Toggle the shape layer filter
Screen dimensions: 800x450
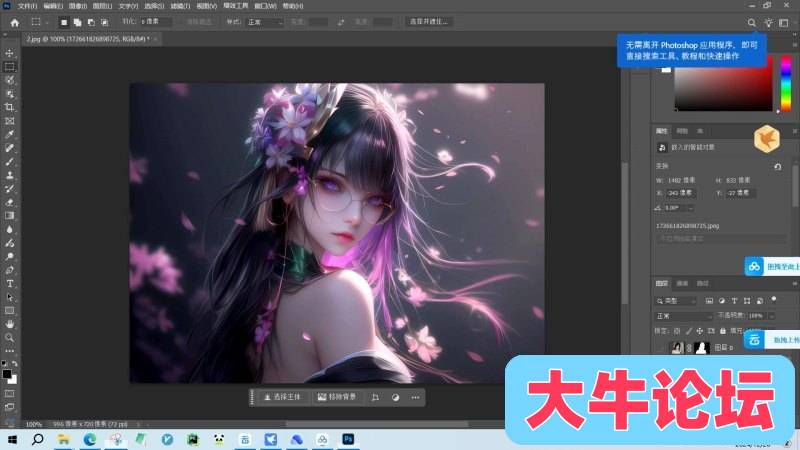[x=747, y=301]
